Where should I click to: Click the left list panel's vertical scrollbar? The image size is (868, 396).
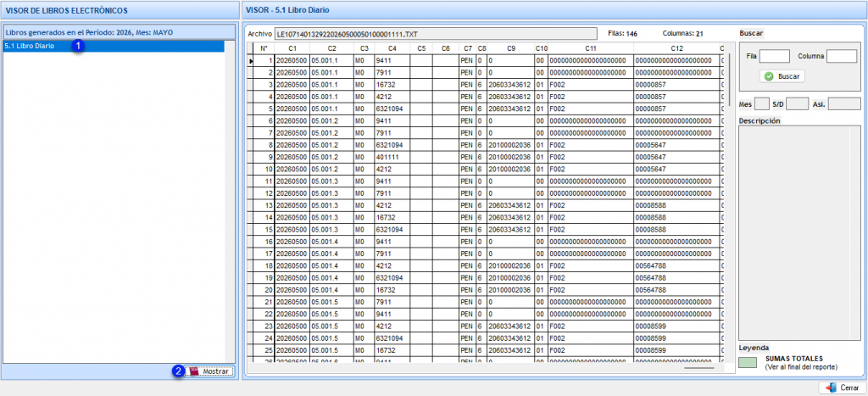(231, 202)
